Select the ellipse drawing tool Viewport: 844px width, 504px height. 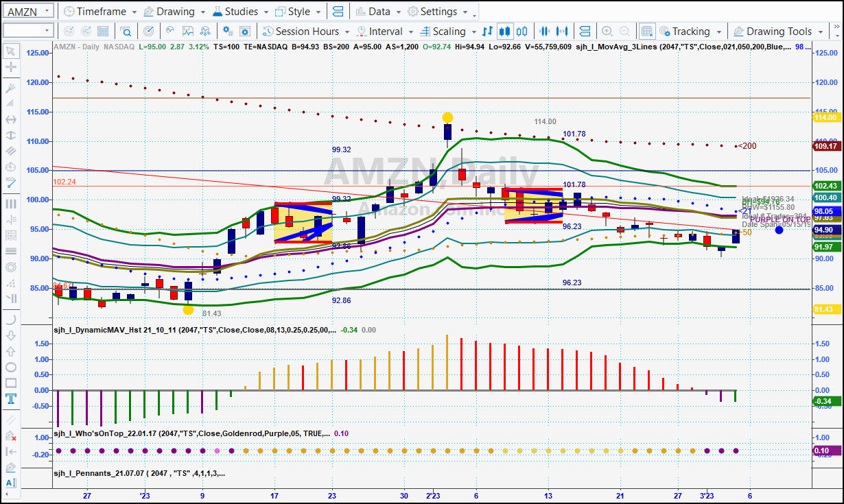coord(11,368)
